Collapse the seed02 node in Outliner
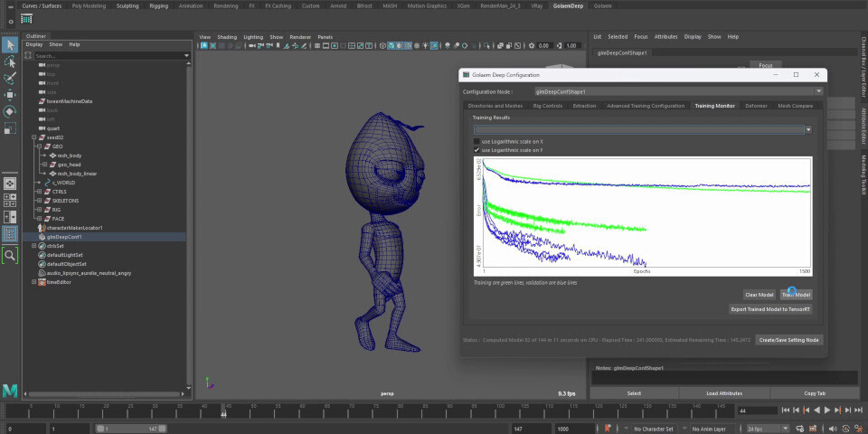 click(33, 137)
